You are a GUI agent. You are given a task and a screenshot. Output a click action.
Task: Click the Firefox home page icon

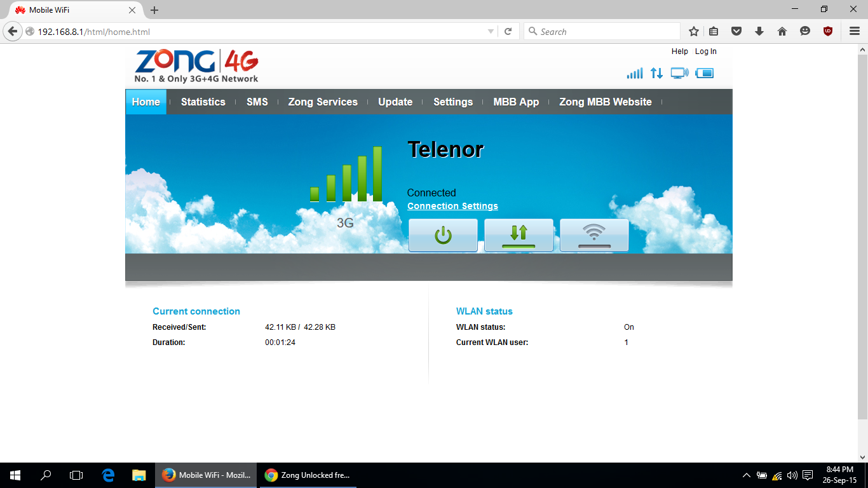point(782,31)
